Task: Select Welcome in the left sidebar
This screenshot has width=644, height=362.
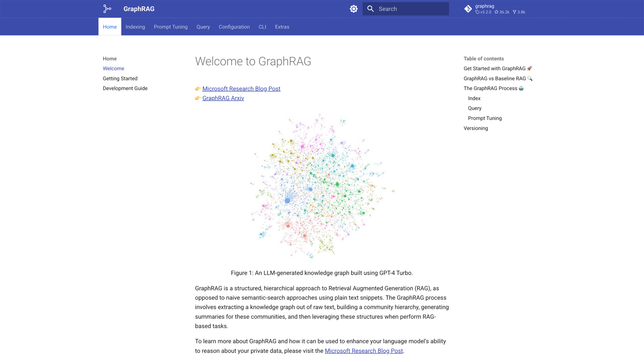Action: [113, 68]
